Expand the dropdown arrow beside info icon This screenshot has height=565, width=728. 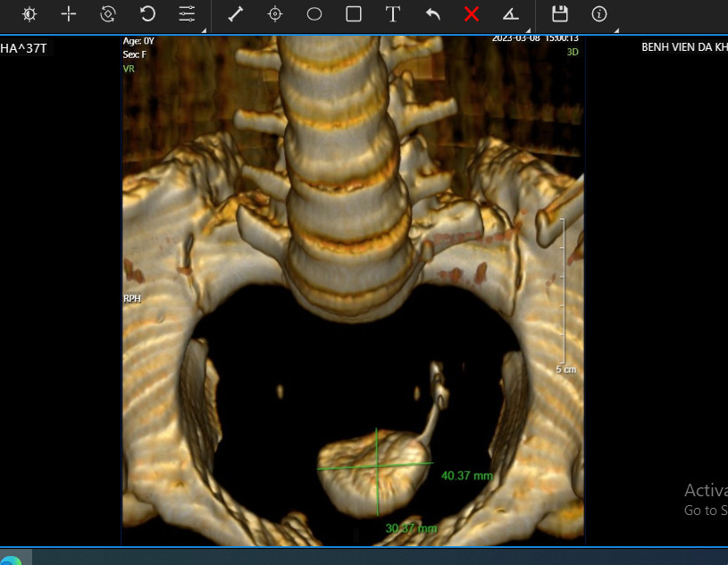[x=616, y=29]
